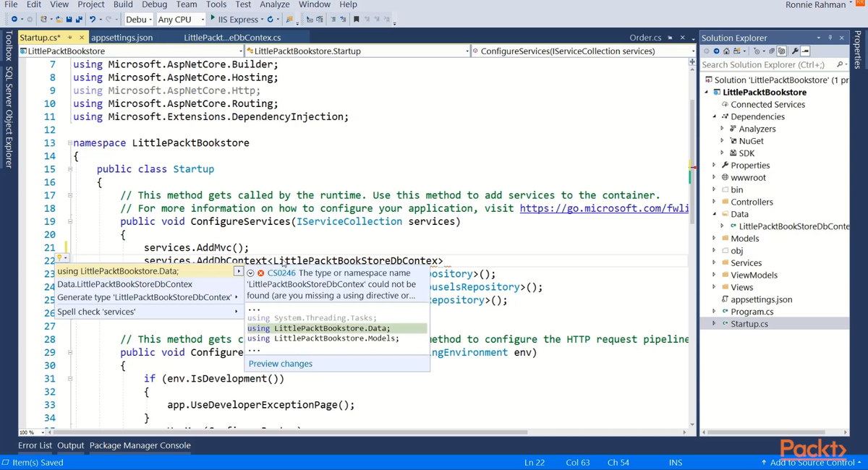The width and height of the screenshot is (868, 470).
Task: Toggle a bookmark using the toolbar bookmark icon
Action: coord(357,20)
